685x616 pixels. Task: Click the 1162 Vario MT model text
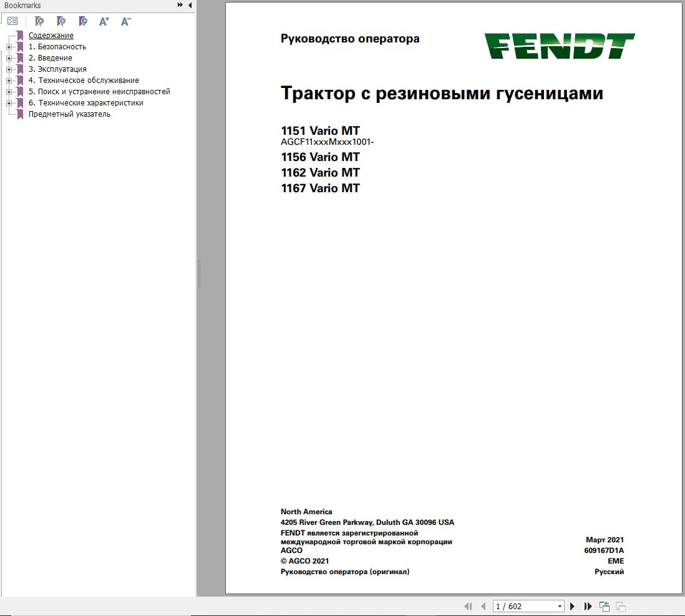[x=320, y=173]
